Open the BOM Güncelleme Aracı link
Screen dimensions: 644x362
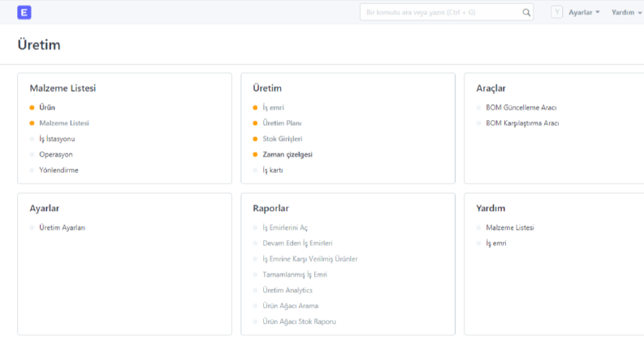(521, 107)
